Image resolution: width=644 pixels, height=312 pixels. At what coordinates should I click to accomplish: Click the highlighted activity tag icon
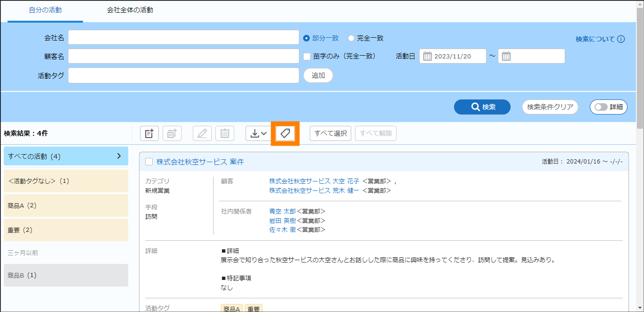tap(285, 133)
